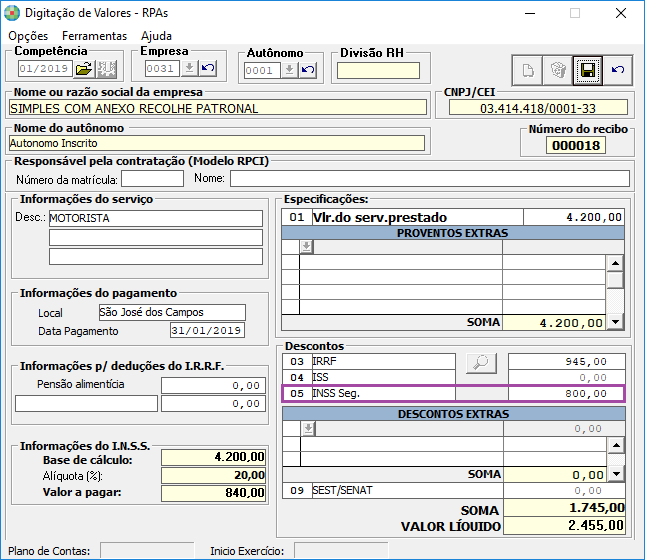Image resolution: width=645 pixels, height=560 pixels.
Task: Open Descontos Extras row dropdown arrow
Action: click(308, 429)
